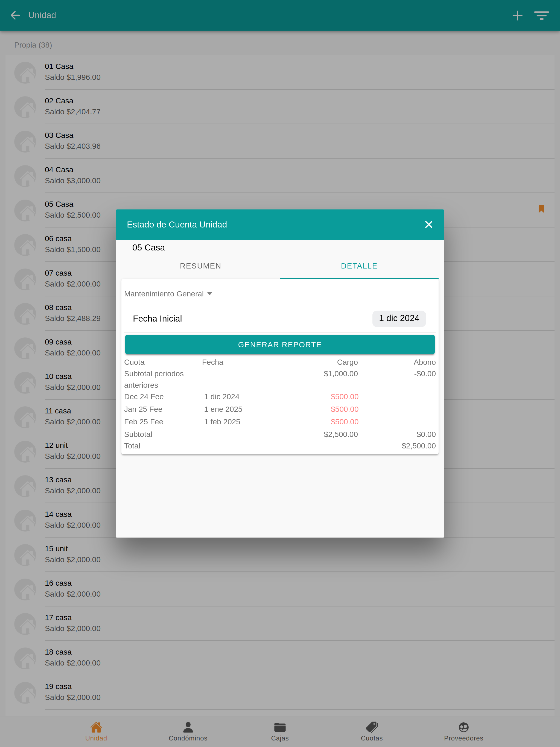Select the house avatar of 03 Casa

[x=25, y=141]
